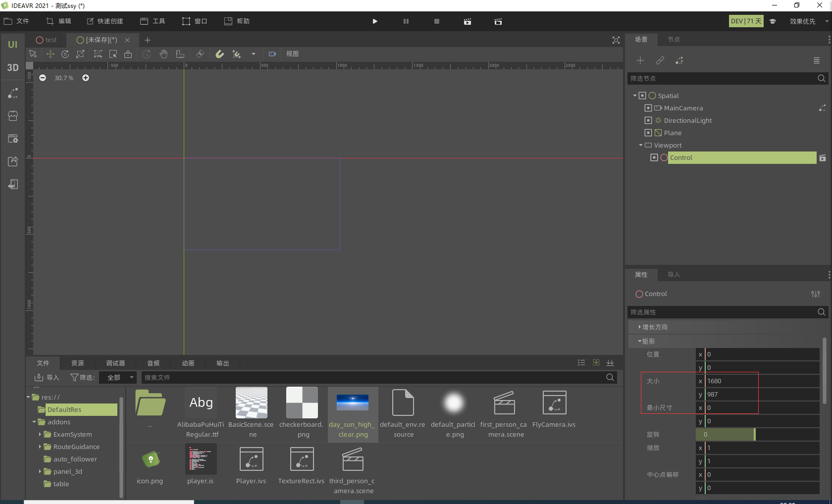
Task: Activate the pan hand tool
Action: coord(163,54)
